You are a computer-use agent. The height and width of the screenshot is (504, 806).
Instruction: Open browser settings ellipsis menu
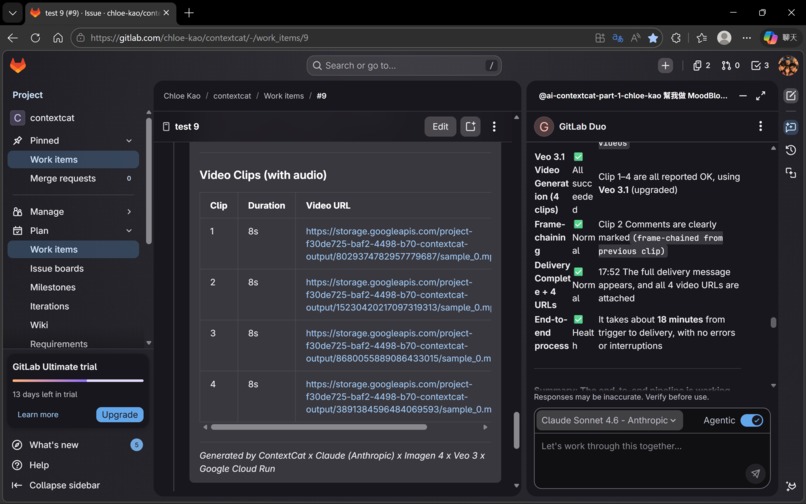pyautogui.click(x=746, y=38)
